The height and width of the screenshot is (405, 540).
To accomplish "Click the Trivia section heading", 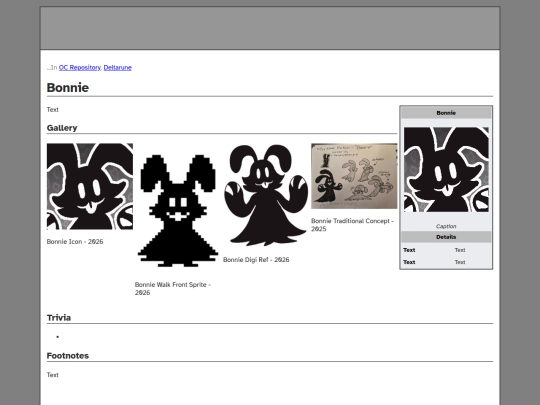I will click(x=59, y=318).
